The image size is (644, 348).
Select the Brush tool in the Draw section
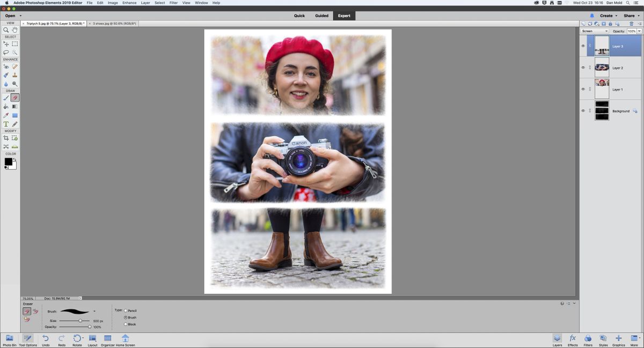tap(6, 98)
